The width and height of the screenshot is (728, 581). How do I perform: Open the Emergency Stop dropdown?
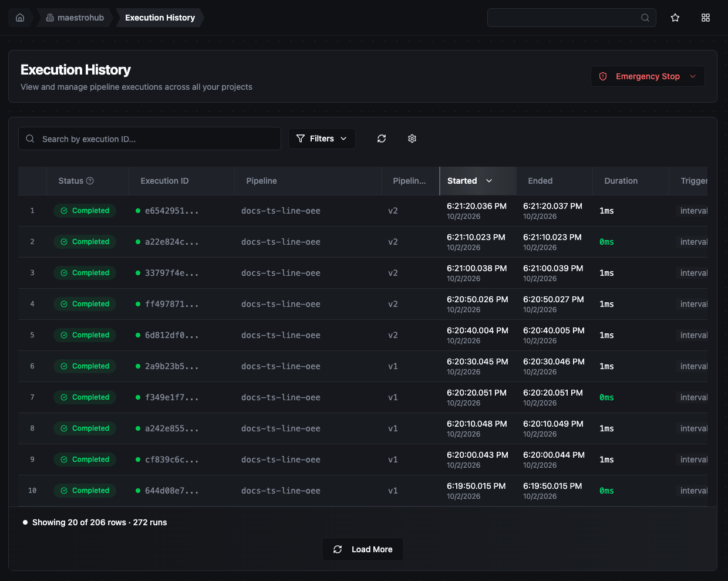click(x=648, y=76)
